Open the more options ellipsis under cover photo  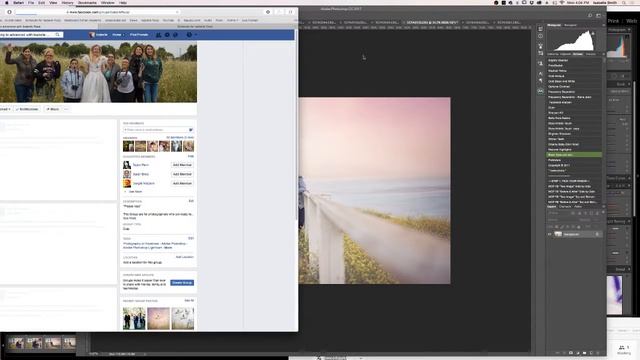click(x=66, y=109)
